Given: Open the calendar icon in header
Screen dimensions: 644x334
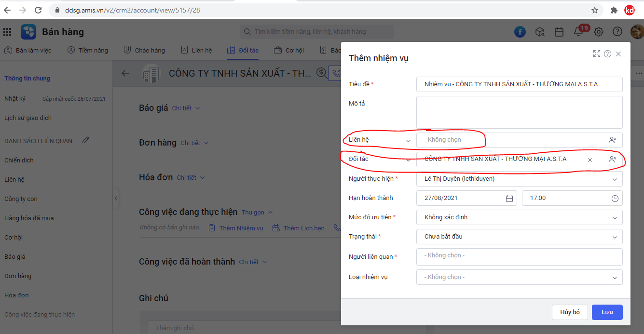Looking at the screenshot, I should 559,32.
